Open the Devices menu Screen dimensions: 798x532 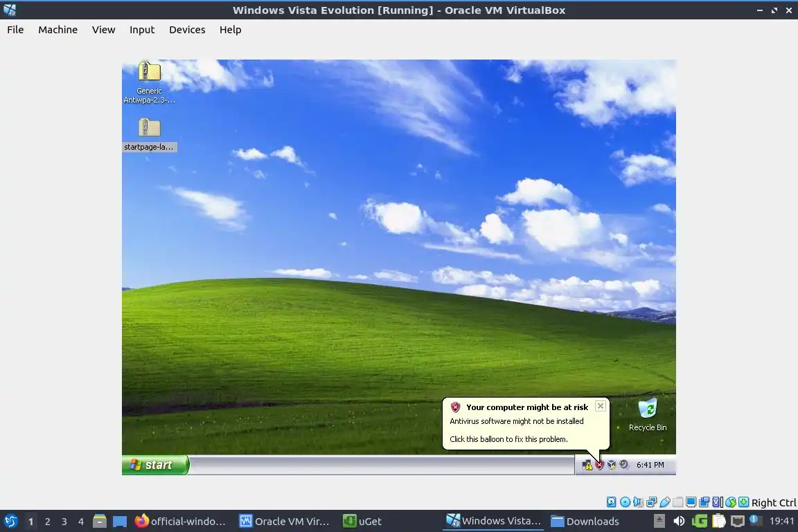click(187, 30)
